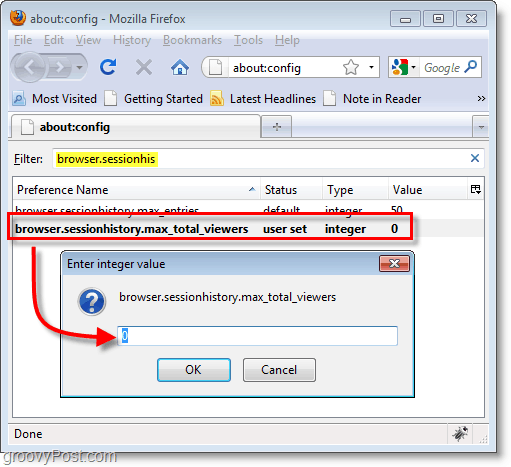Click the Forward navigation arrow
The width and height of the screenshot is (511, 467).
(60, 68)
